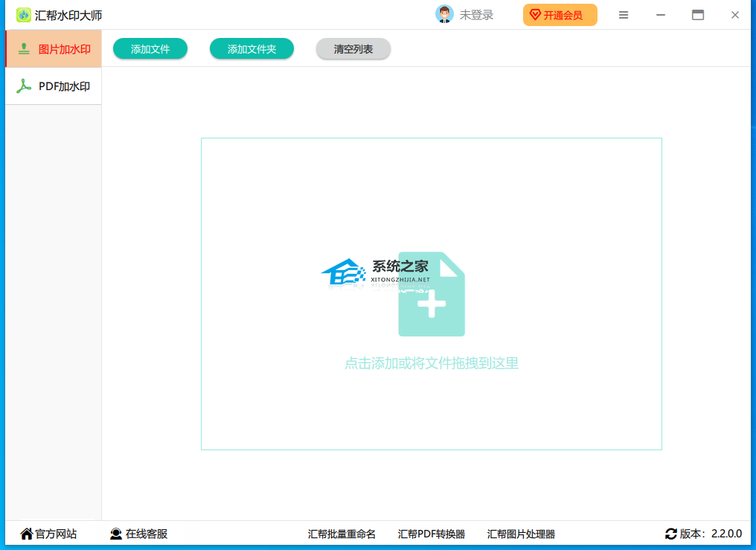756x550 pixels.
Task: Click the 汇帮水印大师 app logo
Action: 24,15
